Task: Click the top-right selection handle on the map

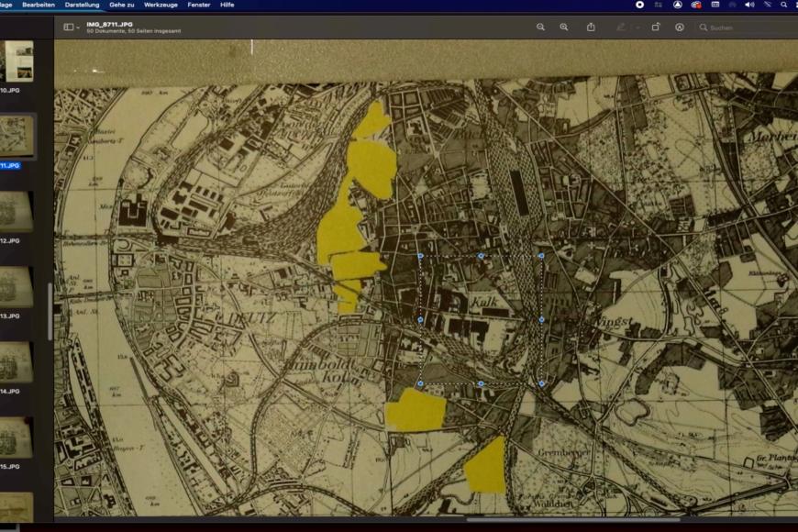Action: (x=541, y=256)
